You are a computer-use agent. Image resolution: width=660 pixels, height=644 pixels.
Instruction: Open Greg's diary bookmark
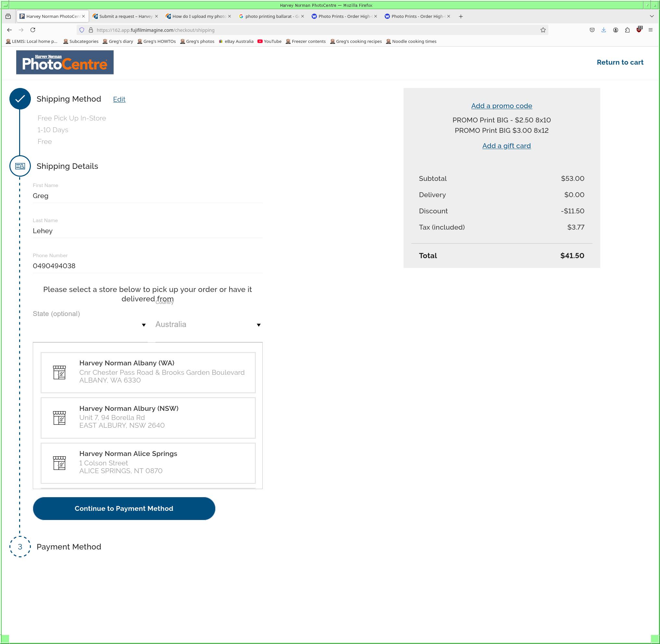pyautogui.click(x=118, y=41)
